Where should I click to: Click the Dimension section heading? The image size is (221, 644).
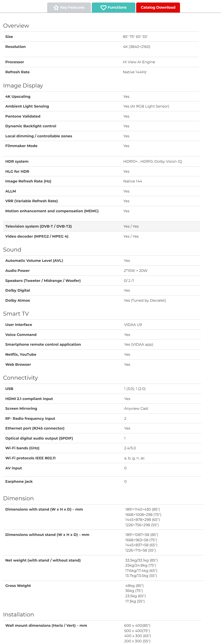pyautogui.click(x=18, y=498)
